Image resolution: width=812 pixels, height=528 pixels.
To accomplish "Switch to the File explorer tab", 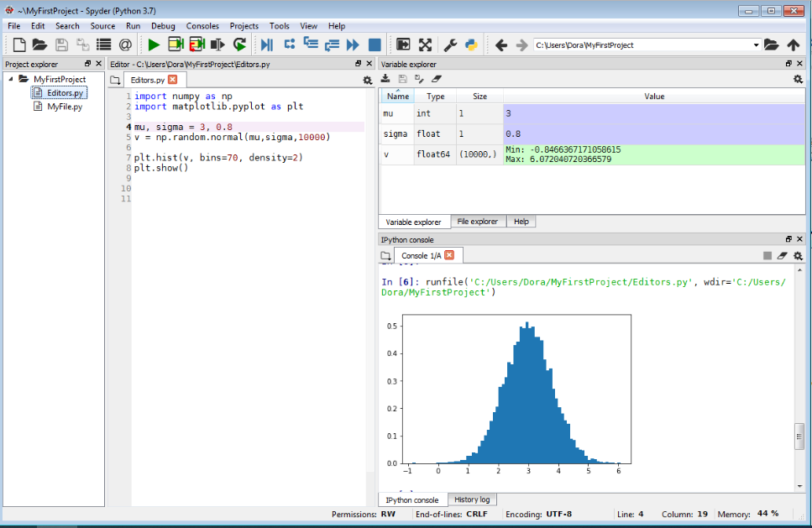I will coord(478,221).
